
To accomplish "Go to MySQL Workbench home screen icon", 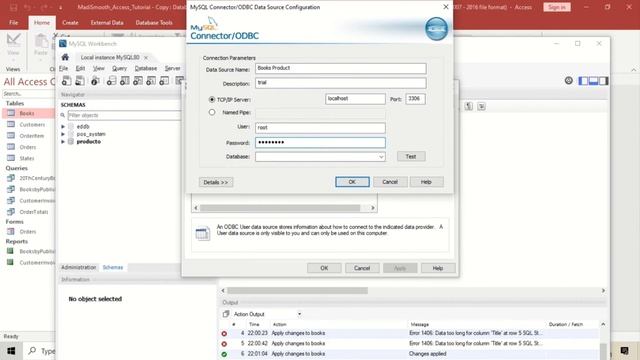I will pyautogui.click(x=65, y=57).
